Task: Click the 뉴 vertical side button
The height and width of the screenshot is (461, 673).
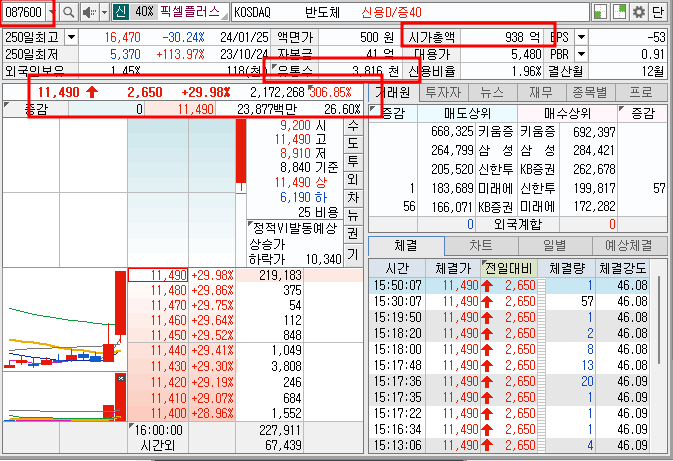Action: pos(353,215)
